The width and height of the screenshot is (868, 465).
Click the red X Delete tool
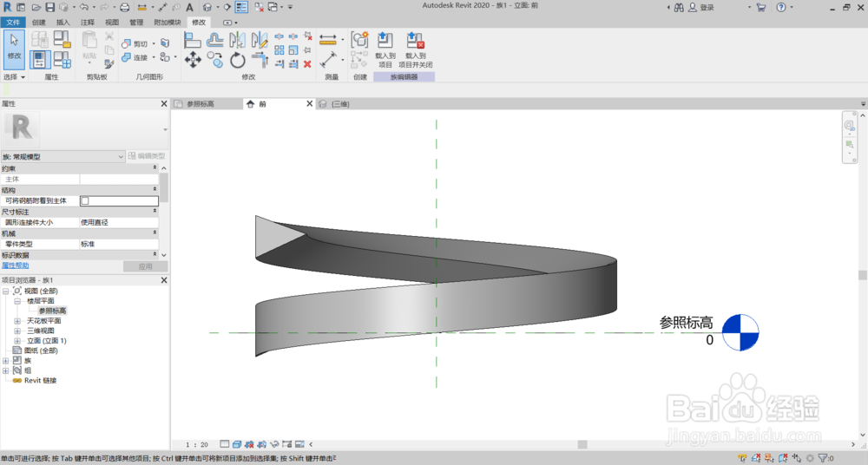307,64
